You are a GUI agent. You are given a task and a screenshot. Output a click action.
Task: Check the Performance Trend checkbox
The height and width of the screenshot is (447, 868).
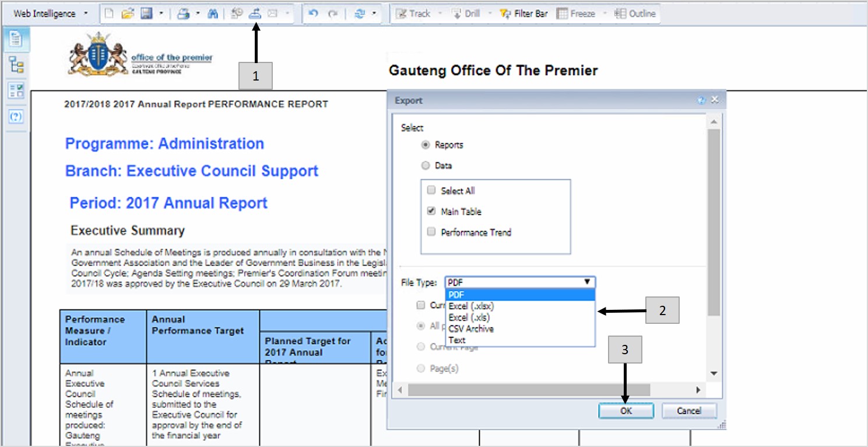click(431, 232)
